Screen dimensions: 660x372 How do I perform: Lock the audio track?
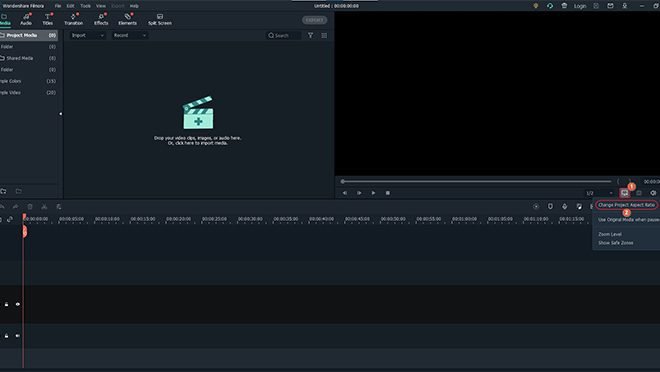6,336
